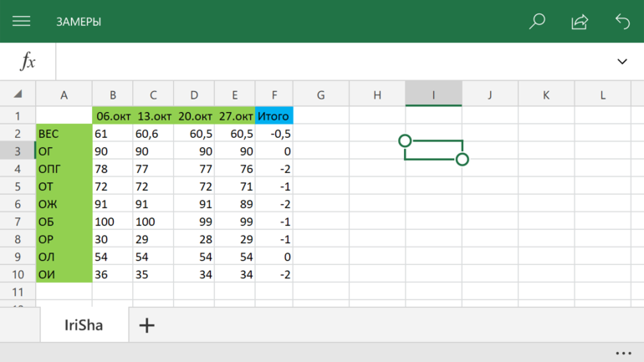The width and height of the screenshot is (644, 362).
Task: Click the undo arrow icon
Action: point(622,22)
